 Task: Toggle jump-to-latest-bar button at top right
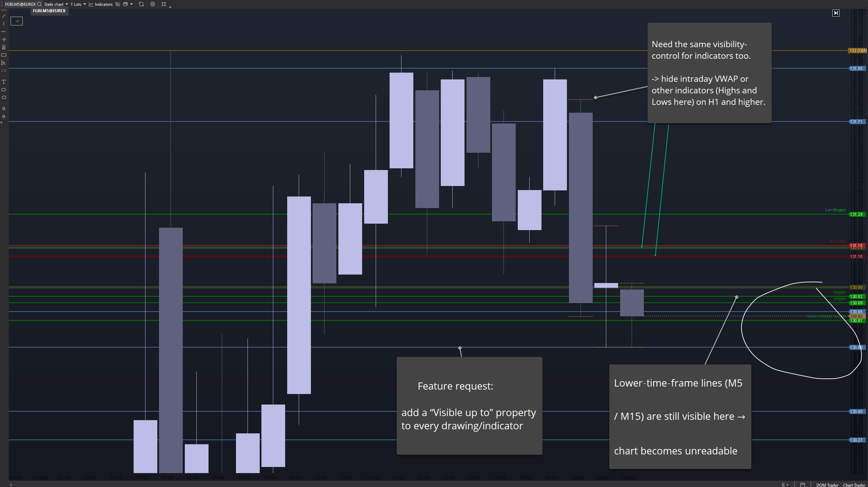836,13
